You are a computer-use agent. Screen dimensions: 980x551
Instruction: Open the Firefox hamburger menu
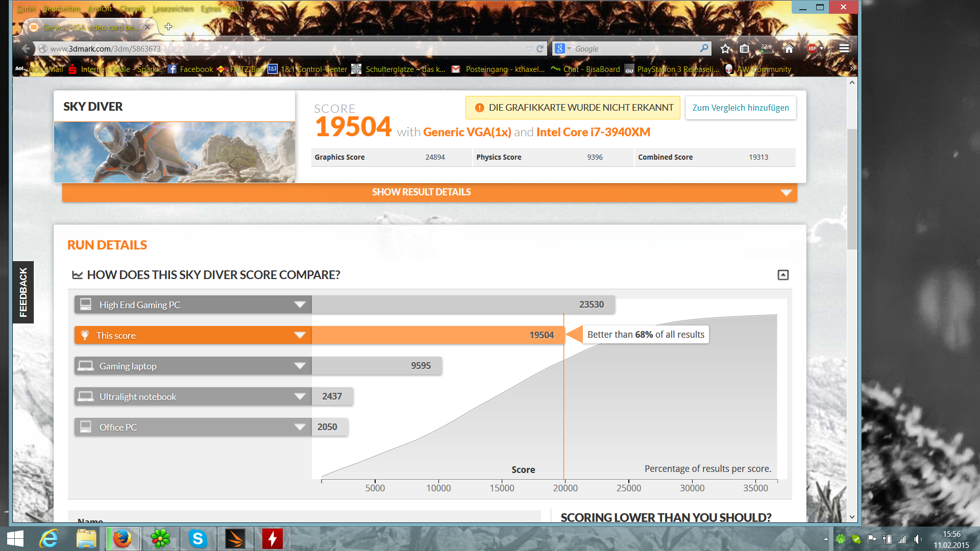pos(844,48)
